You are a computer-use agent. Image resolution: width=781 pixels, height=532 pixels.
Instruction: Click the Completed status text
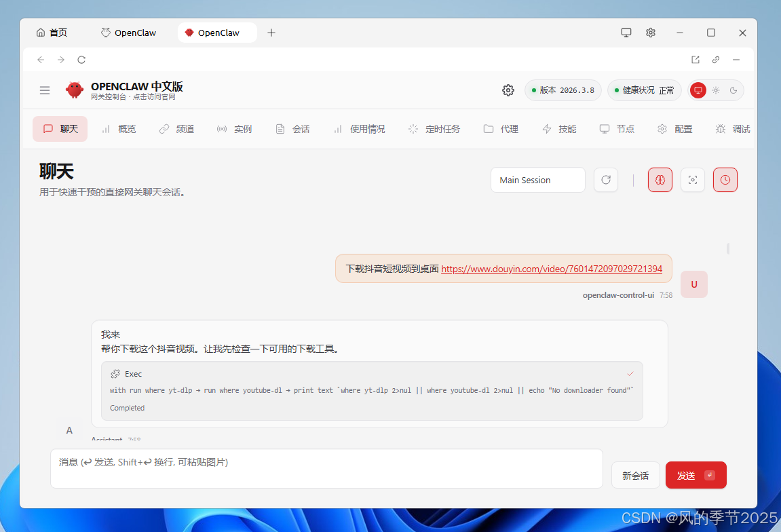pyautogui.click(x=127, y=408)
